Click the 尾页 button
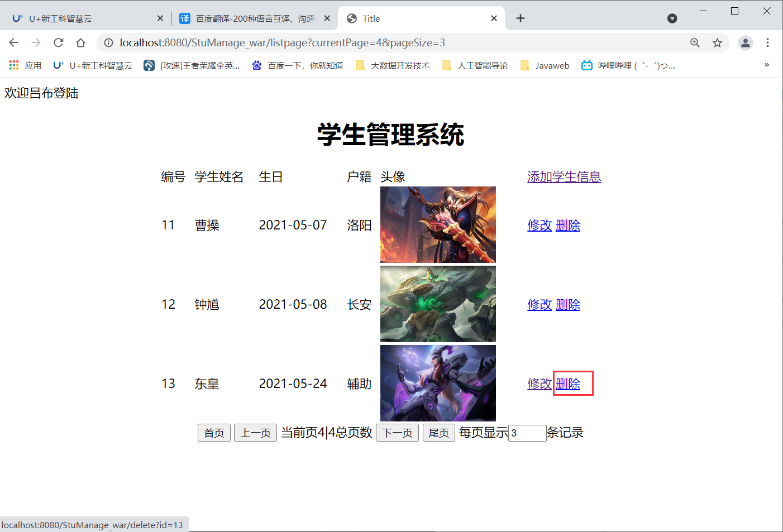This screenshot has height=532, width=783. coord(439,433)
